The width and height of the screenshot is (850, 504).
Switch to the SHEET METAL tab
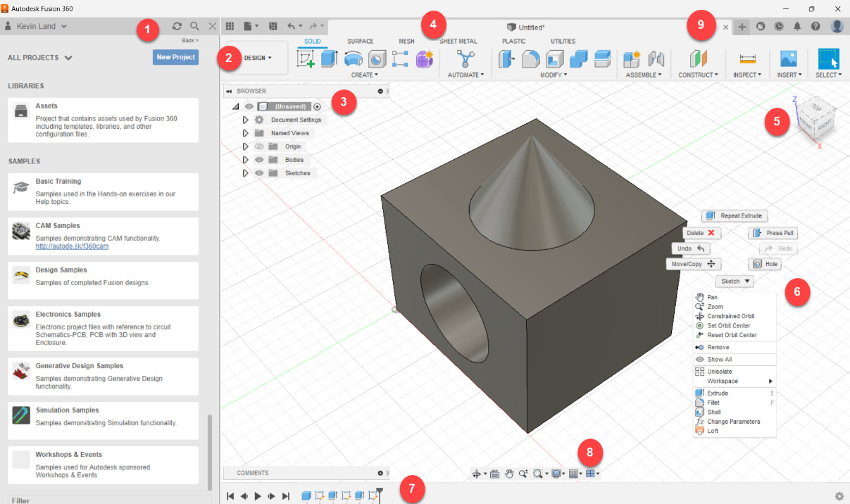pyautogui.click(x=458, y=41)
